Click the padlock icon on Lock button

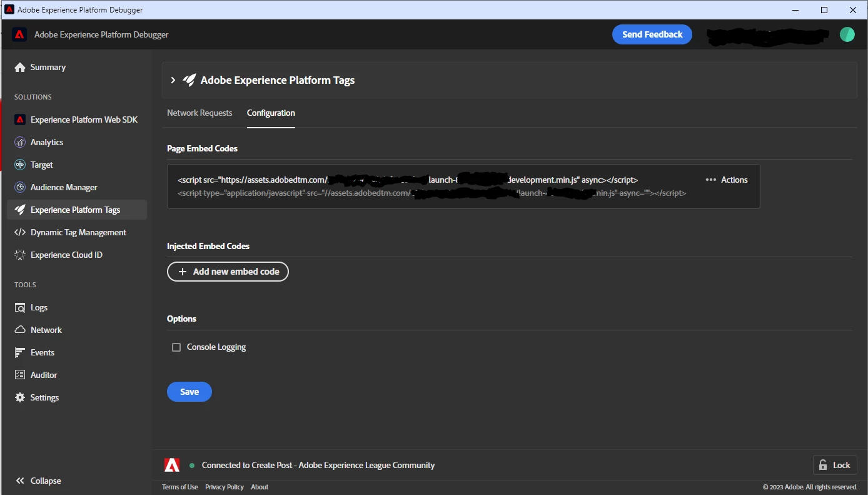tap(824, 465)
